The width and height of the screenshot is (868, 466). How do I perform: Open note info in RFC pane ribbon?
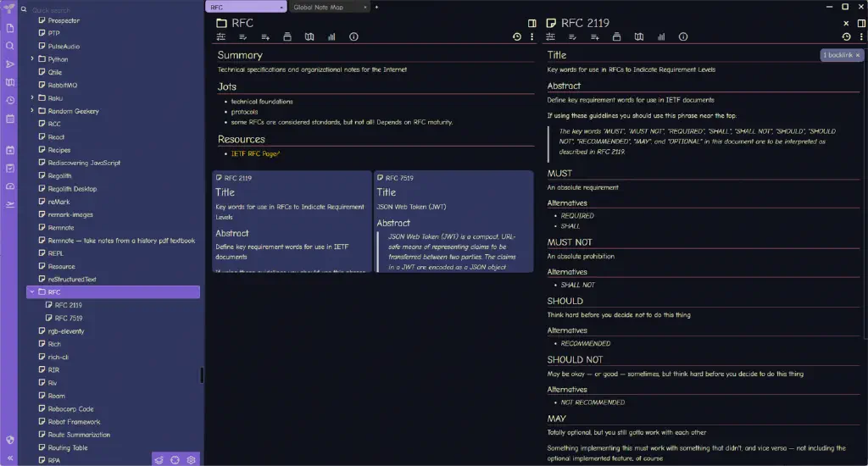tap(353, 37)
